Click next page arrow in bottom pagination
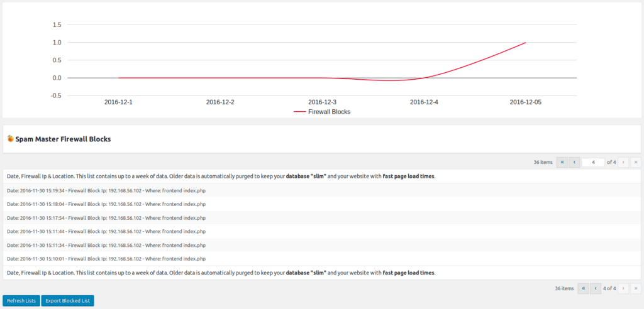 [623, 288]
